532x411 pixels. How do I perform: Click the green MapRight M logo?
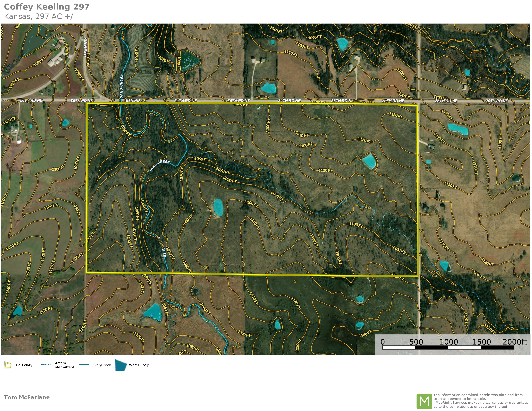(424, 401)
